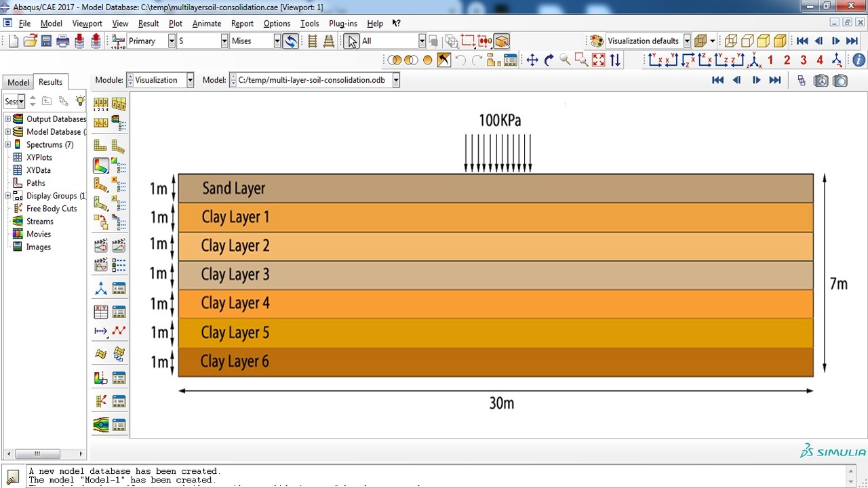
Task: Toggle replace all display group icon
Action: [x=427, y=60]
